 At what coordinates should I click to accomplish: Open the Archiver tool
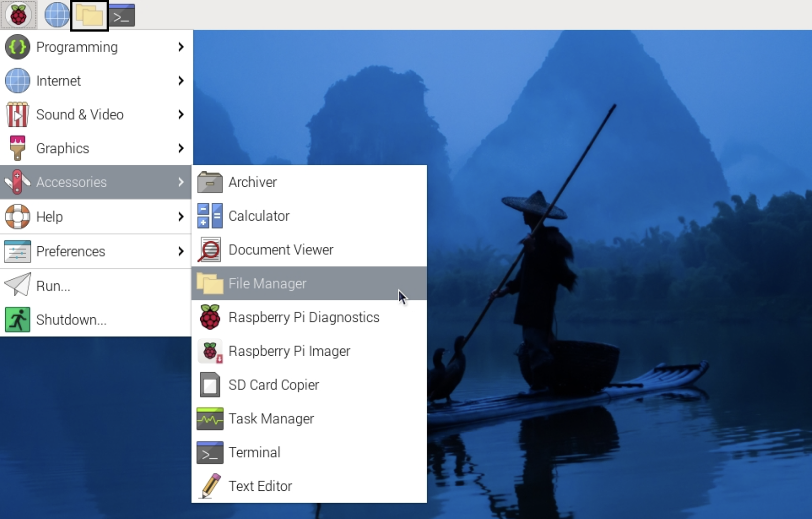pos(252,183)
